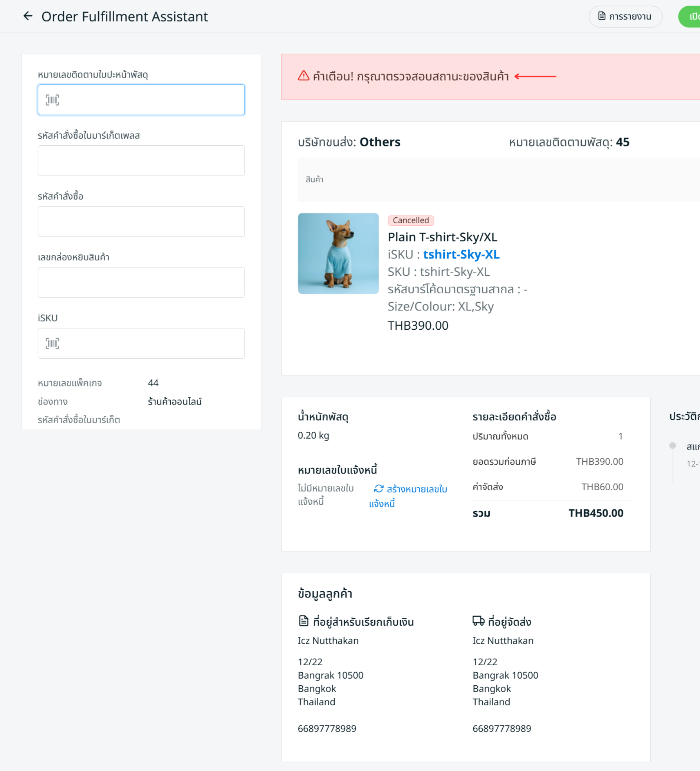Click the warning triangle icon in alert banner

303,76
